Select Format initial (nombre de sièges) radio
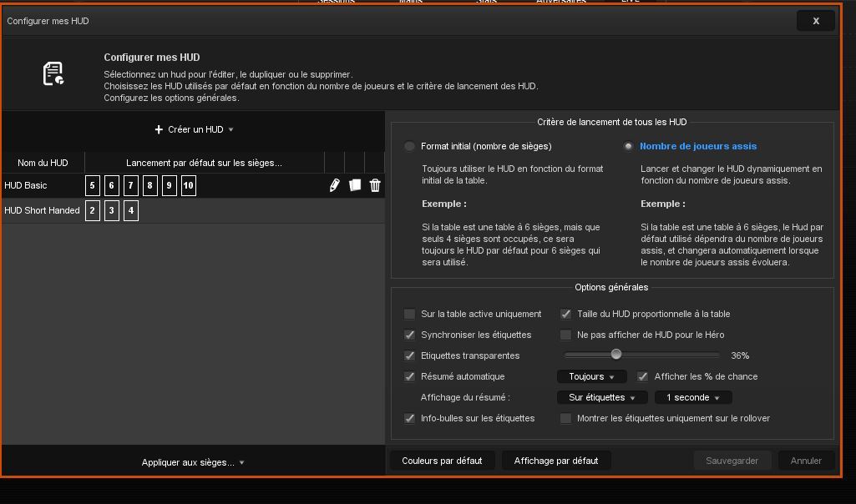Image resolution: width=856 pixels, height=504 pixels. pos(409,146)
